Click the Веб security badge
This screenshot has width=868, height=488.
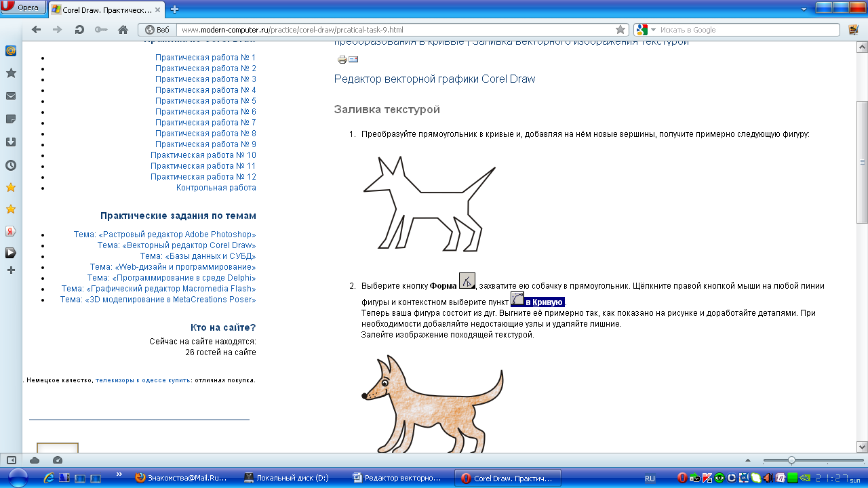click(x=157, y=30)
